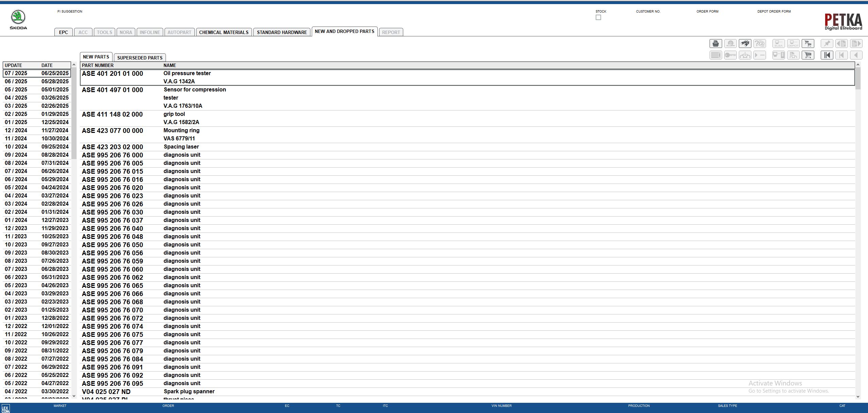
Task: Click the greyed brake disc icon
Action: coord(730,44)
